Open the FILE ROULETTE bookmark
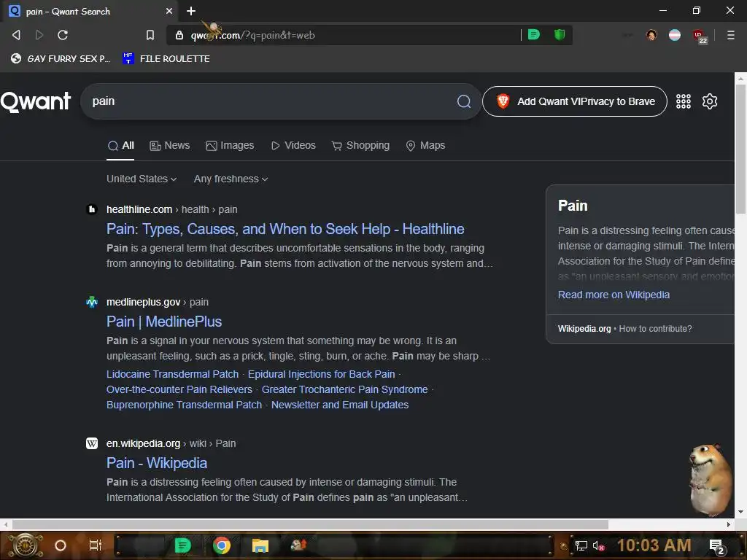The image size is (747, 560). pyautogui.click(x=166, y=58)
